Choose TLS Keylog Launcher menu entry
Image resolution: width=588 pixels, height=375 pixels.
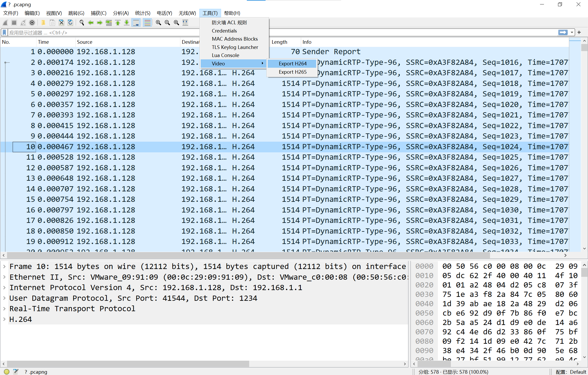point(234,47)
